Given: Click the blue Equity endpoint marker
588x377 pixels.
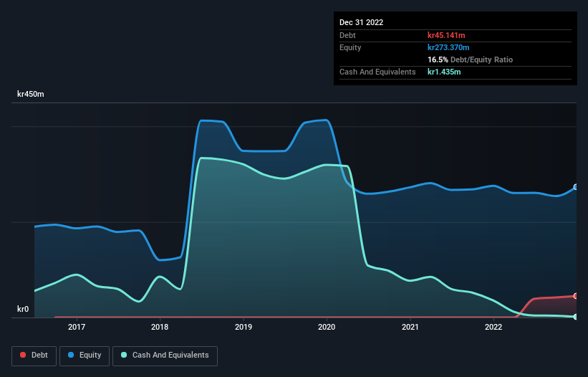Looking at the screenshot, I should (x=576, y=187).
